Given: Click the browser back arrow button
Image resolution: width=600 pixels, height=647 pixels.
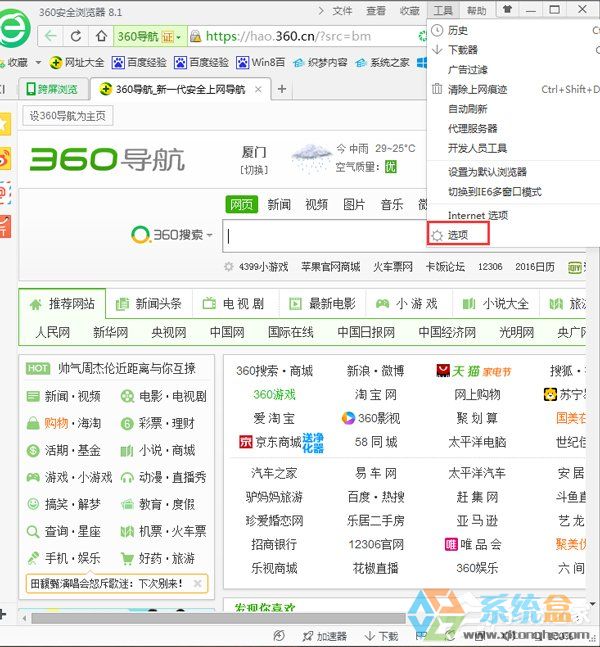Looking at the screenshot, I should coord(50,36).
